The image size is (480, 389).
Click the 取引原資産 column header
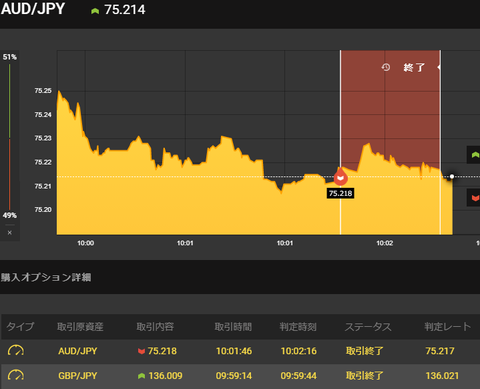(x=80, y=327)
